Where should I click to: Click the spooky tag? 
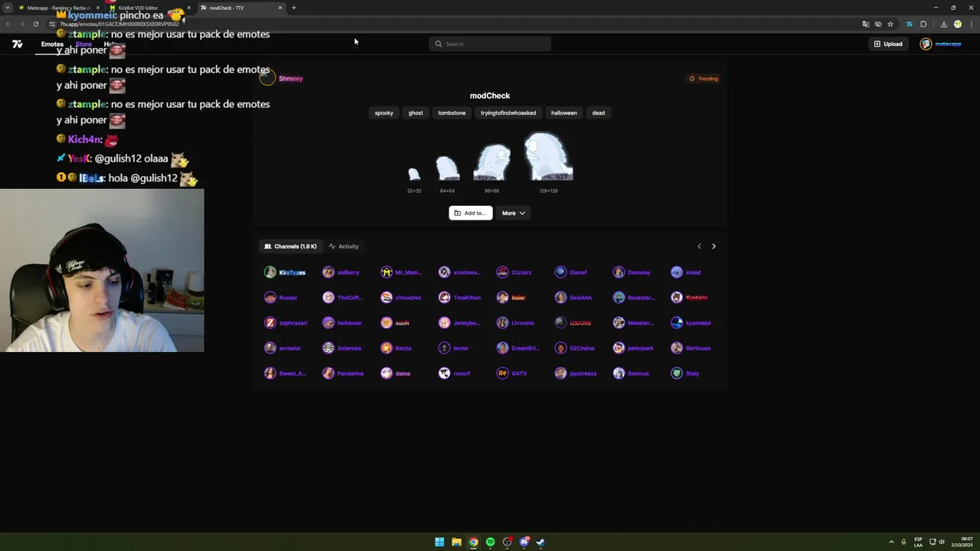tap(384, 112)
